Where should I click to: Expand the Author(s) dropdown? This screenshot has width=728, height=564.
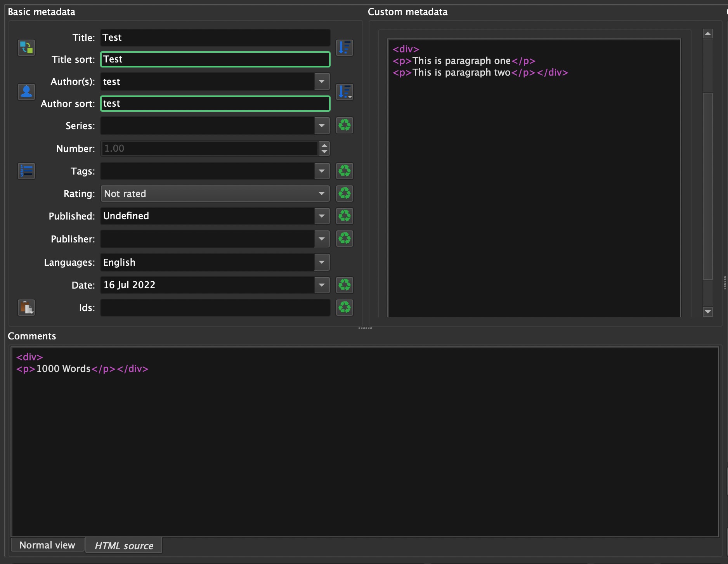322,81
